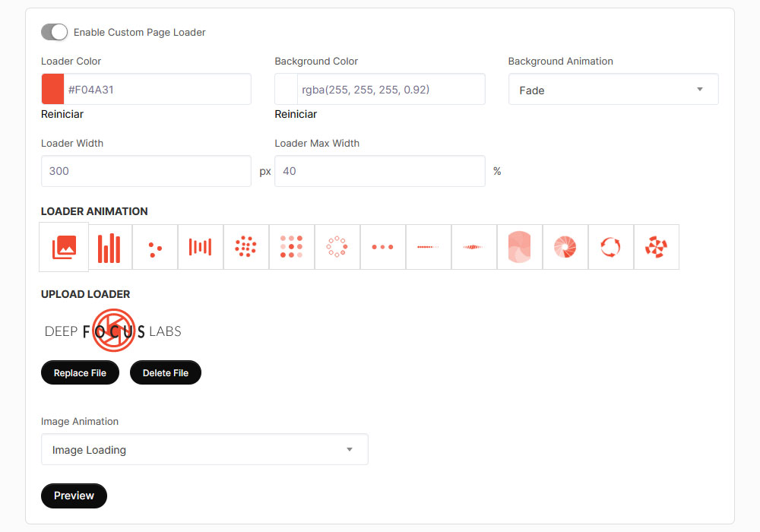Select the camera shutter pie loader
Viewport: 760px width, 532px height.
[x=565, y=247]
